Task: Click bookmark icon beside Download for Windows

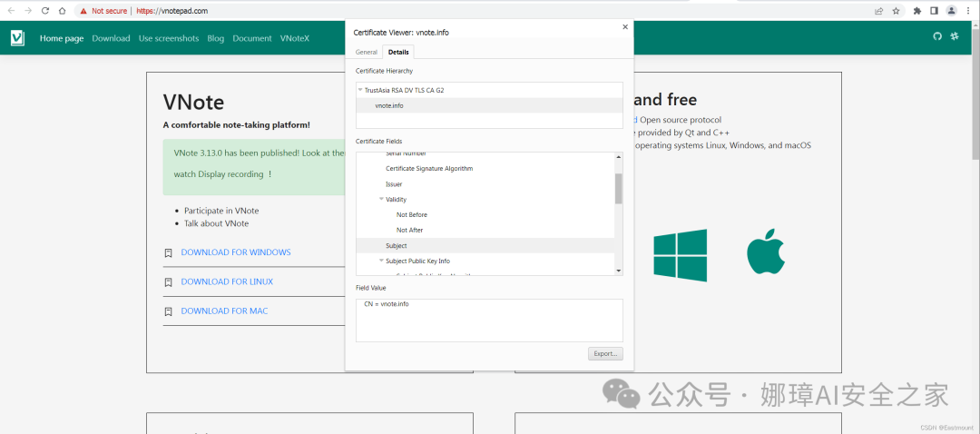Action: pos(168,252)
